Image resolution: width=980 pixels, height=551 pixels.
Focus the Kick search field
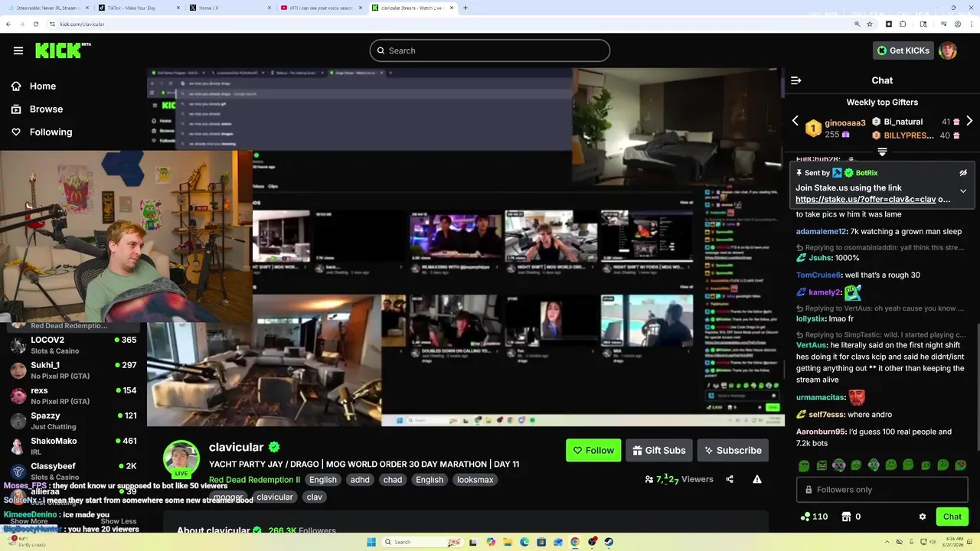point(490,51)
